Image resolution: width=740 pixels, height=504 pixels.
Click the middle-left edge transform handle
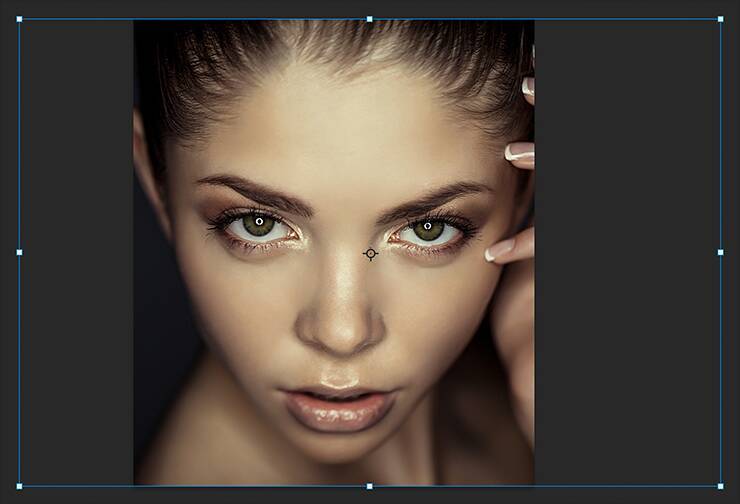click(x=19, y=252)
